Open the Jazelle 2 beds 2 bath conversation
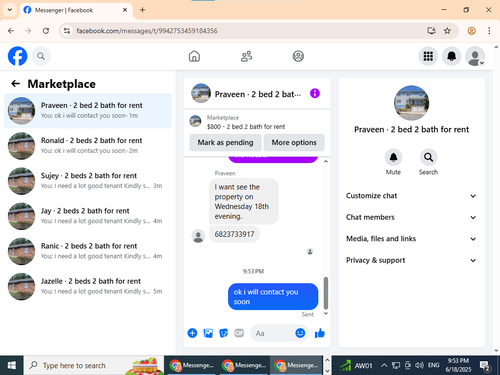 coord(88,286)
